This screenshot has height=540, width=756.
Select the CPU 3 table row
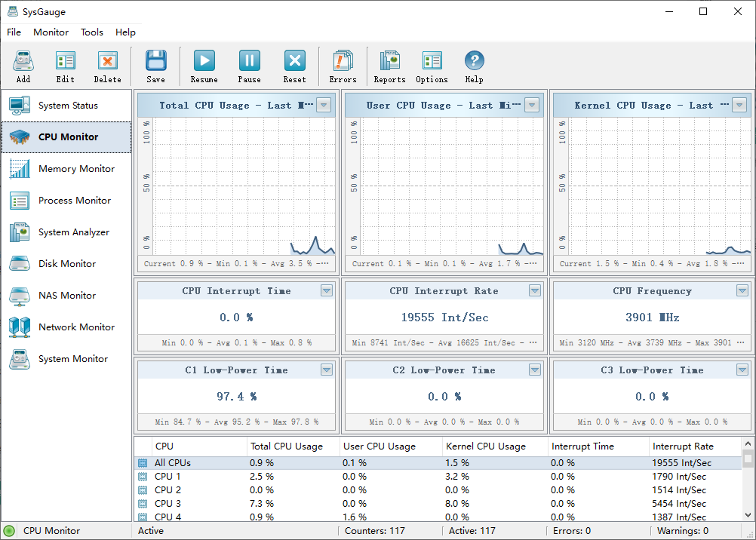167,503
